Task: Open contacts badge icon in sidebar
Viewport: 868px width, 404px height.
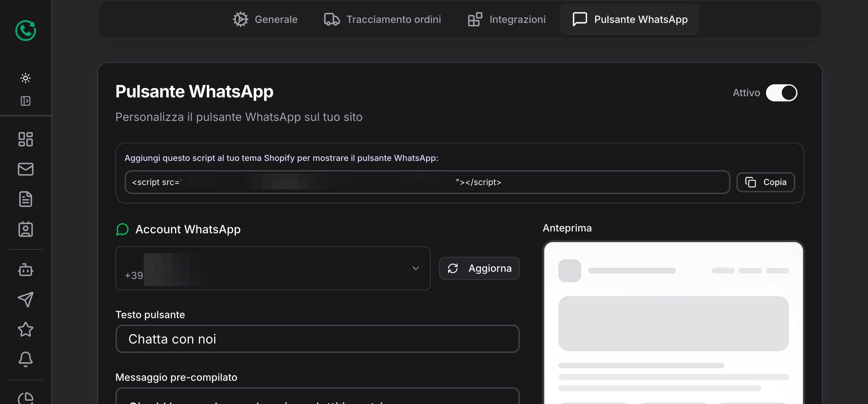Action: point(26,229)
